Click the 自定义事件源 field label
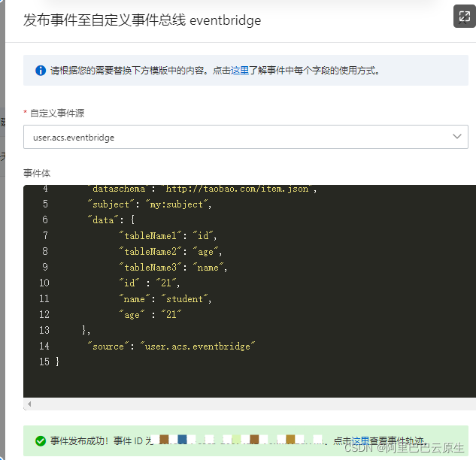 tap(57, 113)
